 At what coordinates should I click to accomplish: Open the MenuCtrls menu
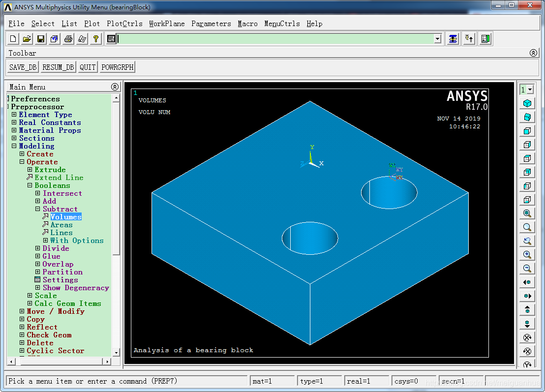(282, 24)
